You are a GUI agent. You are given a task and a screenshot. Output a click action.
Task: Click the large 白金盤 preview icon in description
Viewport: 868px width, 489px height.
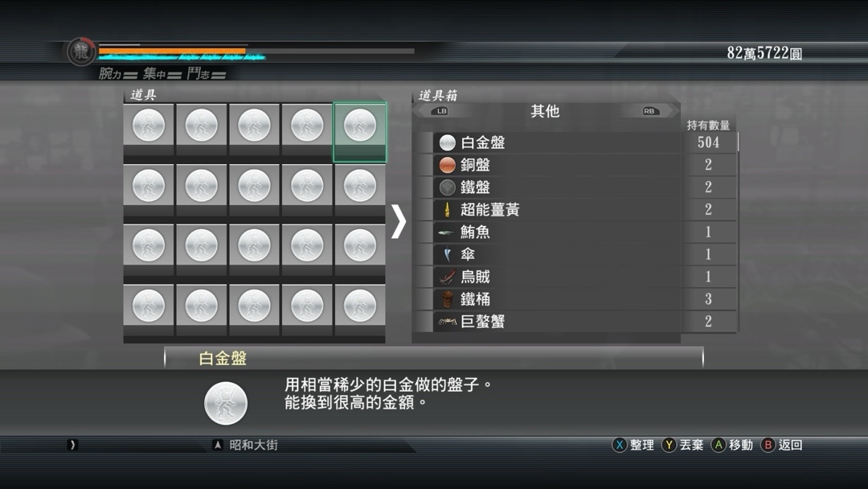coord(226,403)
